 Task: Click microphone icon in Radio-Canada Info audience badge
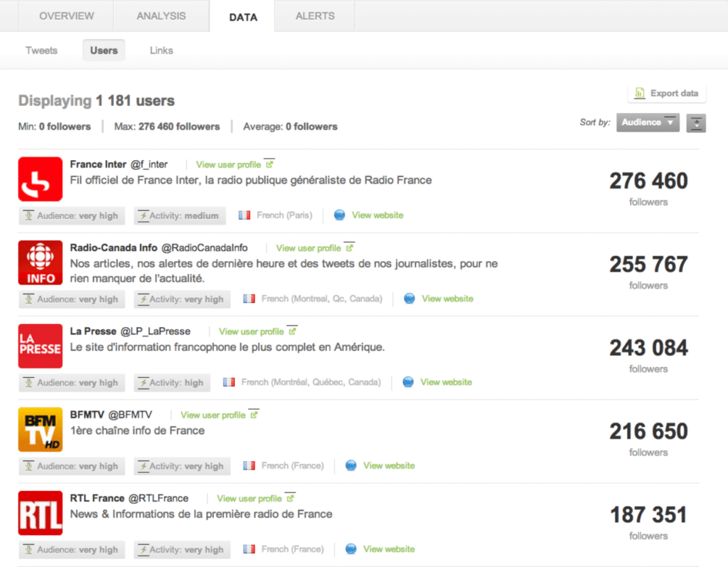pyautogui.click(x=28, y=300)
